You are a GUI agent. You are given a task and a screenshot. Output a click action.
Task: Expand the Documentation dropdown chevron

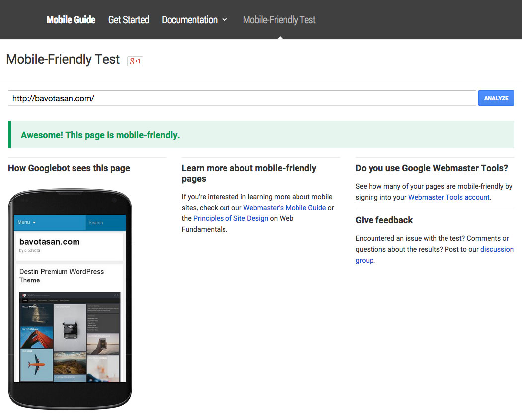pyautogui.click(x=224, y=20)
